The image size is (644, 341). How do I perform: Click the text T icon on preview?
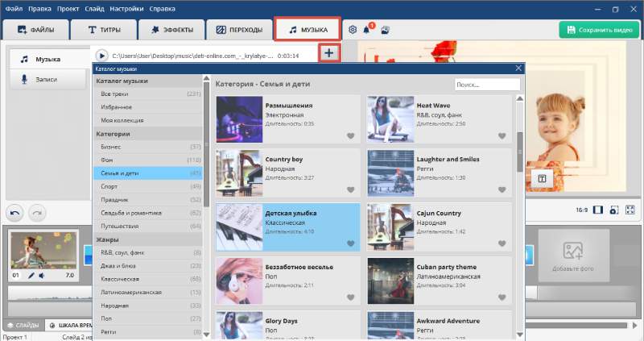[x=542, y=178]
